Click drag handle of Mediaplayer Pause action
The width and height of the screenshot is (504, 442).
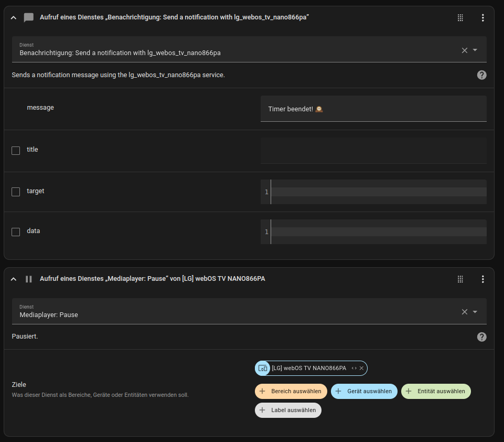[x=460, y=279]
